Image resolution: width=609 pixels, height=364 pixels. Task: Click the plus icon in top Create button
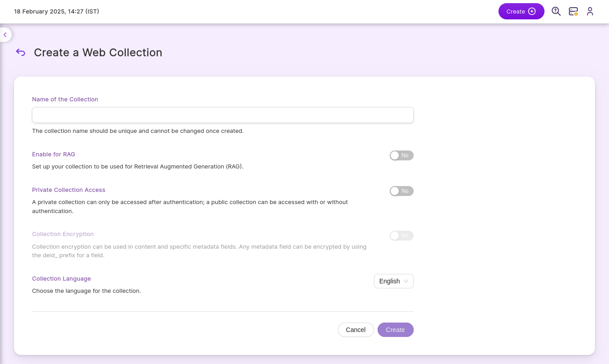tap(532, 12)
